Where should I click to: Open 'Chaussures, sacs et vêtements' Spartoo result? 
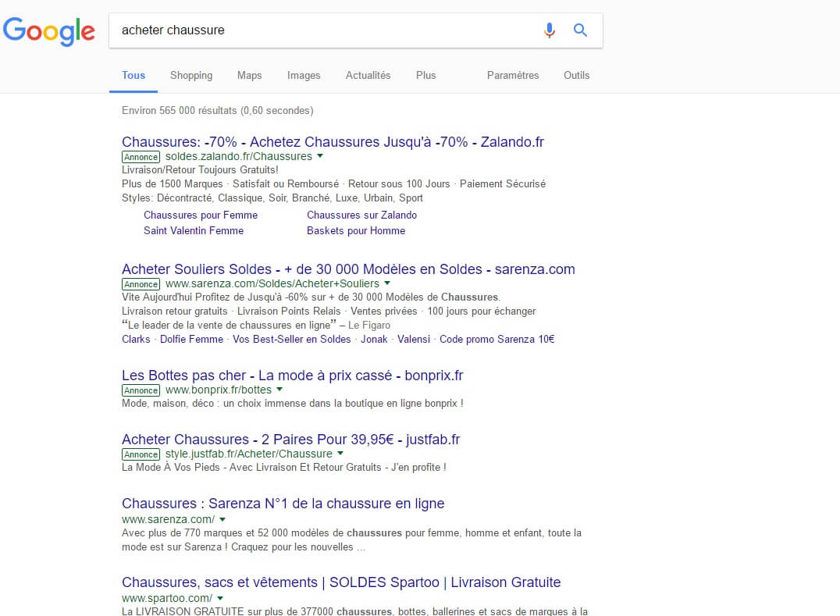click(x=341, y=582)
